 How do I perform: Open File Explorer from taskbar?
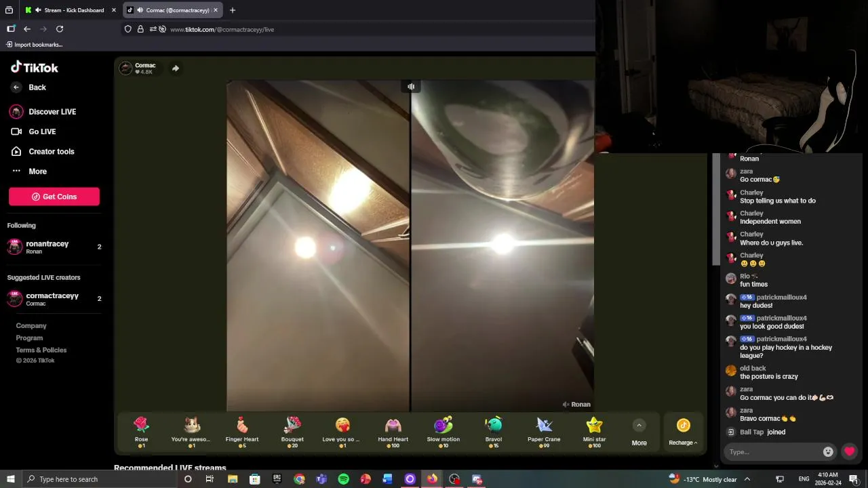233,479
